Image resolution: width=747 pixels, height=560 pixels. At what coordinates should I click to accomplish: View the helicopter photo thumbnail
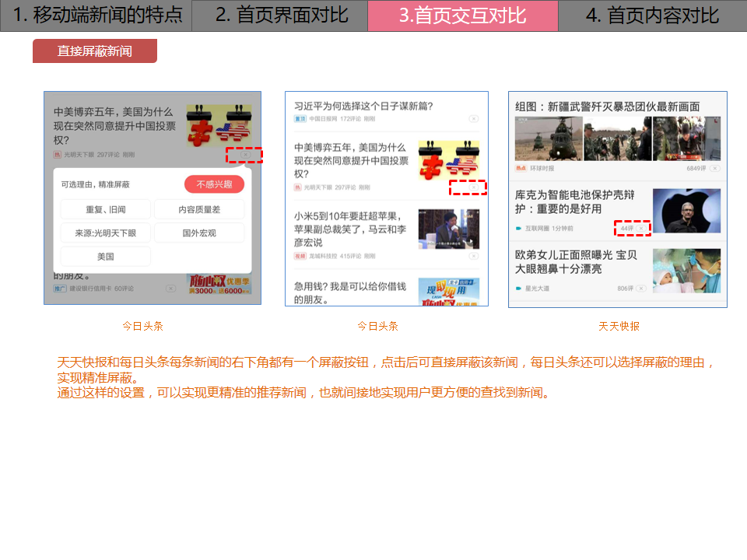(x=549, y=138)
